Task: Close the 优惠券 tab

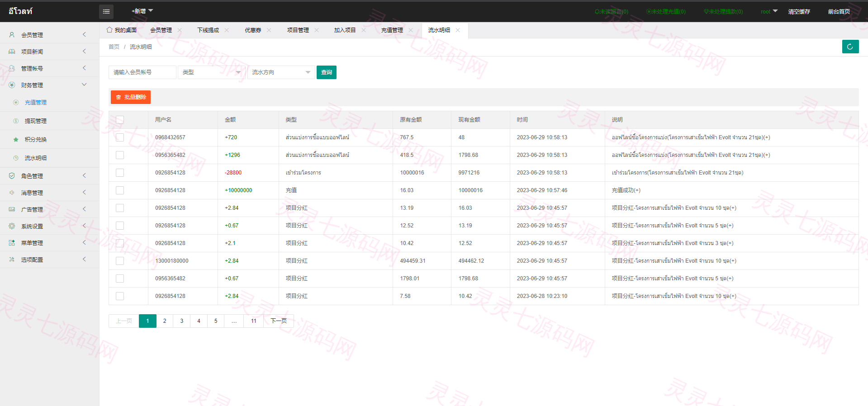Action: (269, 30)
